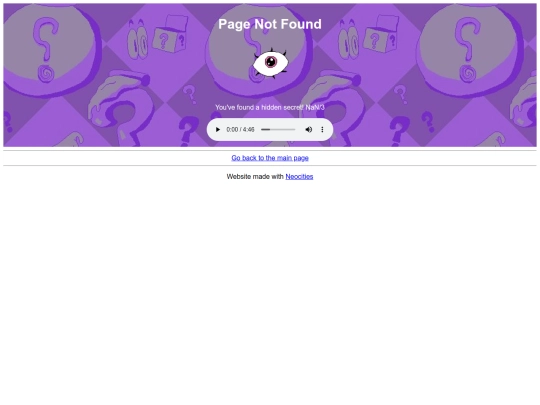This screenshot has width=540, height=405.
Task: Open the audio player's three-dot options menu
Action: click(322, 129)
